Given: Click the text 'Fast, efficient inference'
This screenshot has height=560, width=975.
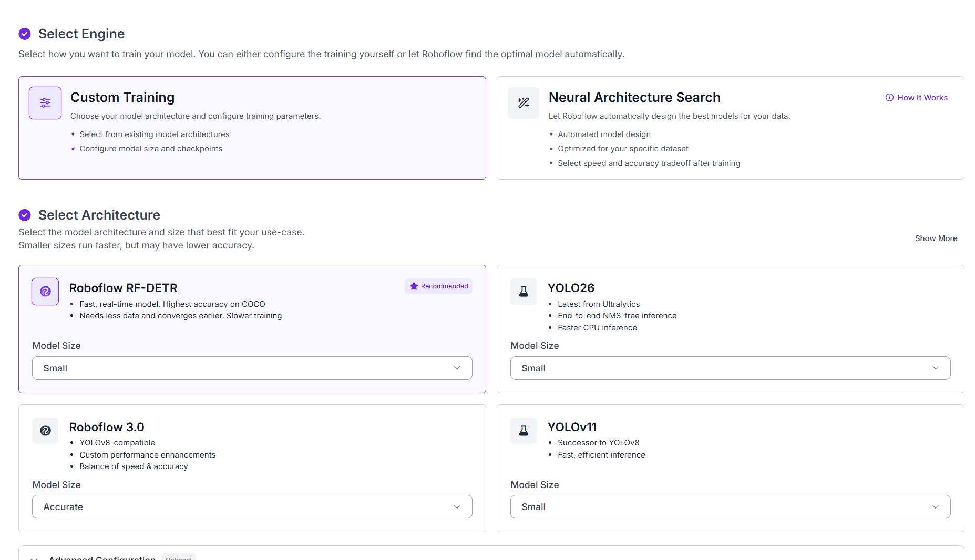Looking at the screenshot, I should pyautogui.click(x=601, y=455).
